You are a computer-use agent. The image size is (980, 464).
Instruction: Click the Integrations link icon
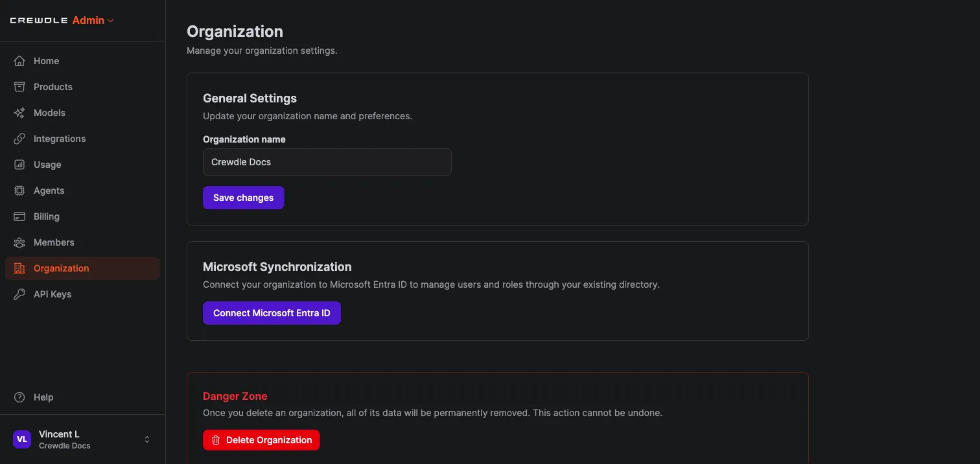click(x=19, y=139)
